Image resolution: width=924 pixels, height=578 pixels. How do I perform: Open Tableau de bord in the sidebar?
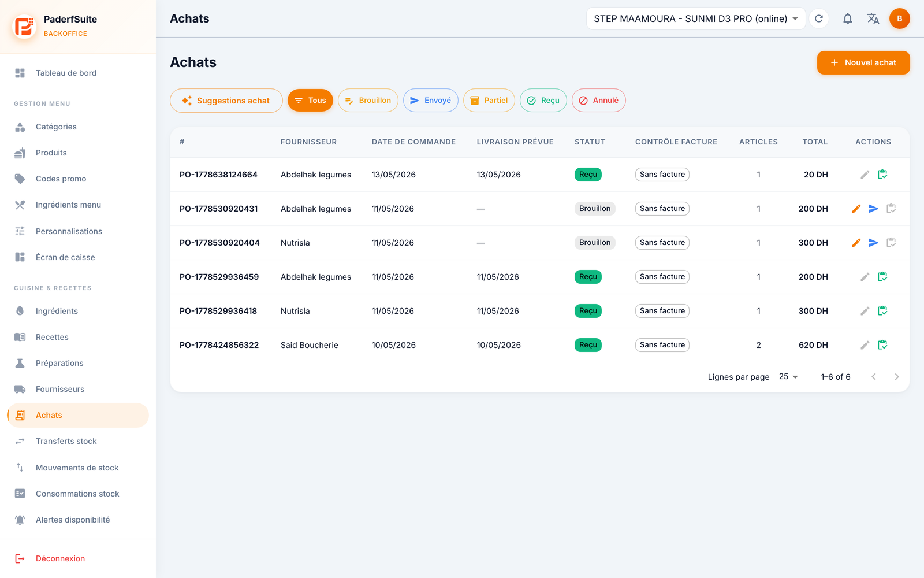coord(78,73)
